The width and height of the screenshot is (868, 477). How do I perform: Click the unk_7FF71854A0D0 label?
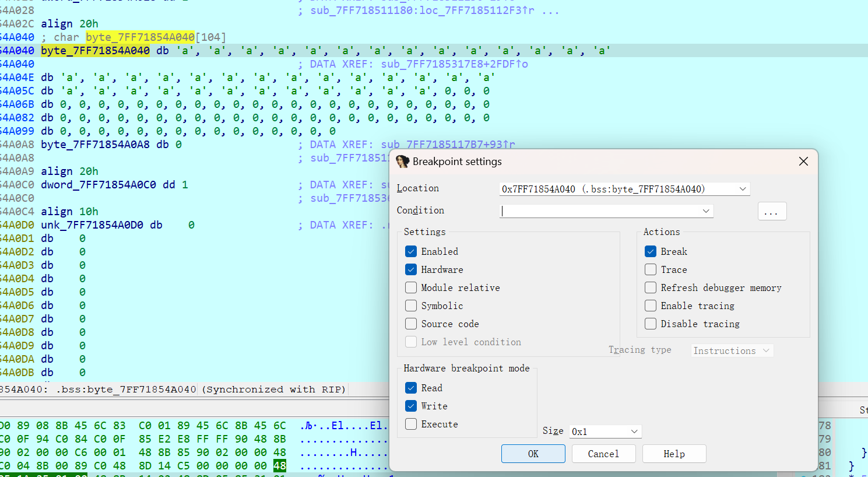92,225
